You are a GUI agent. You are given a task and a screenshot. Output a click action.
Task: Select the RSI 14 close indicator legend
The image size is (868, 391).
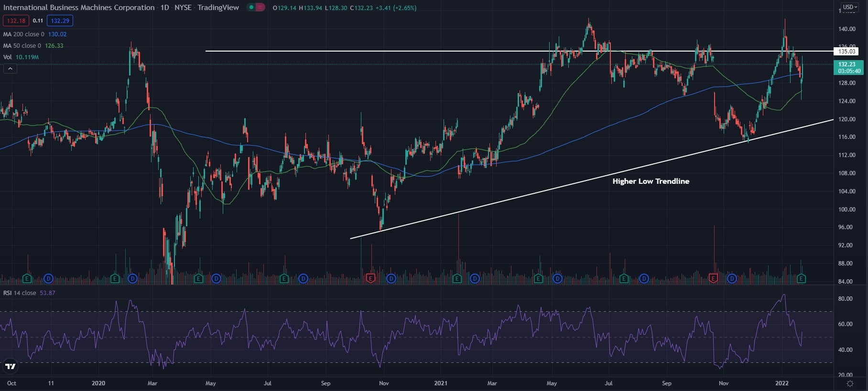pos(20,293)
